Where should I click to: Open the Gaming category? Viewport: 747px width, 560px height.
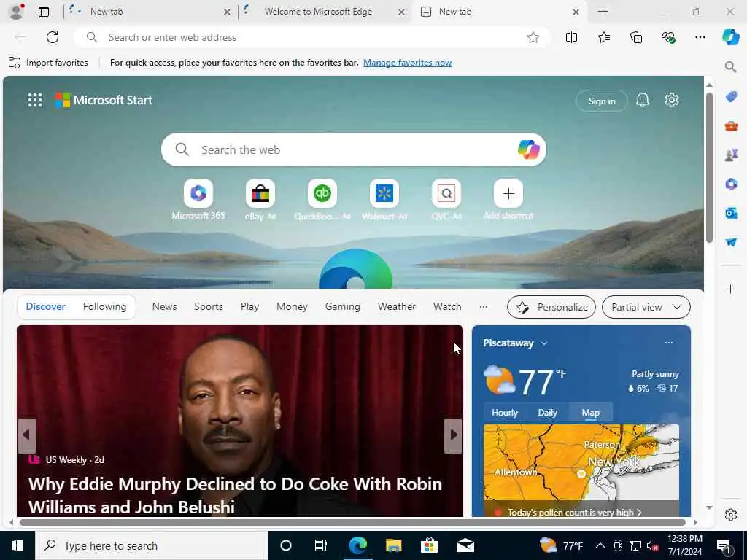(343, 307)
